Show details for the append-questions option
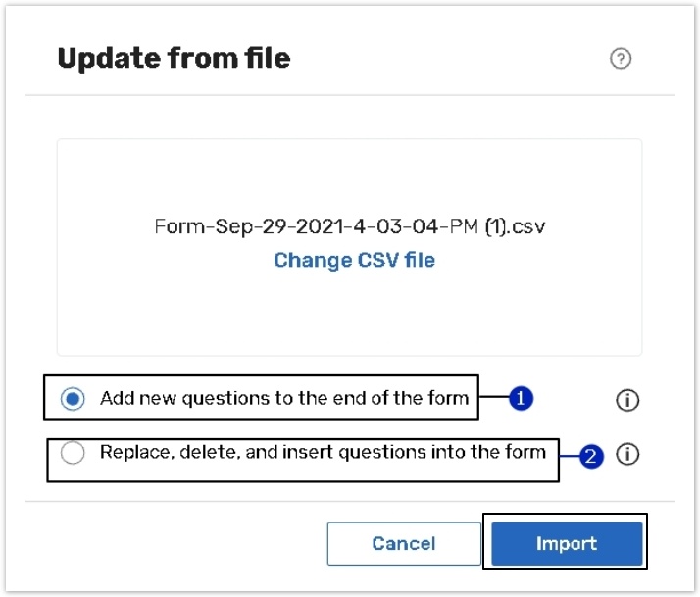This screenshot has width=700, height=597. [x=627, y=400]
